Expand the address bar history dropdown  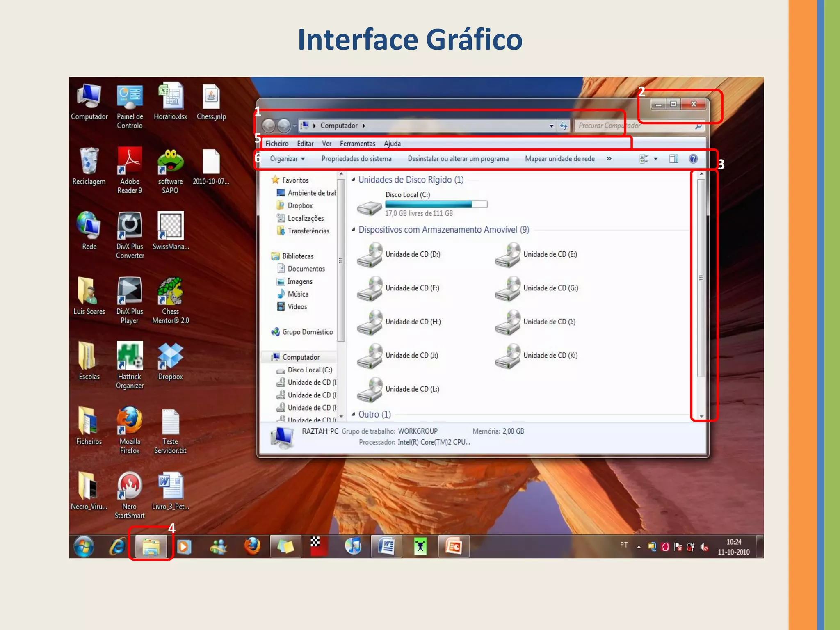(x=551, y=126)
